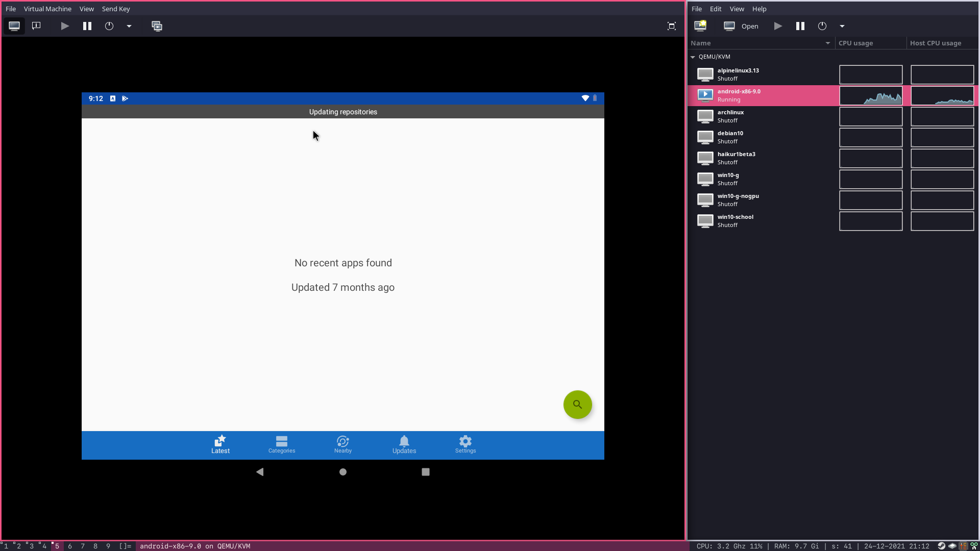Open the Latest tab in F-Droid
Screen dimensions: 980x551
click(220, 445)
